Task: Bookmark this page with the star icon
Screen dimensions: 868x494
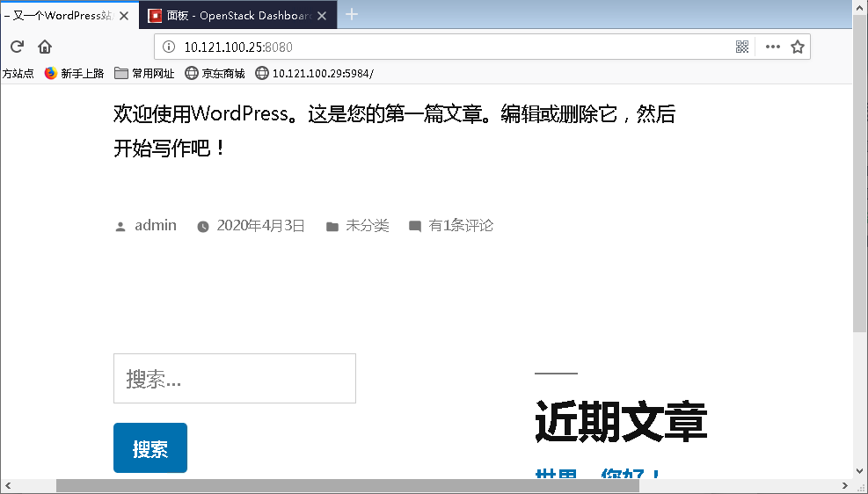Action: 797,47
